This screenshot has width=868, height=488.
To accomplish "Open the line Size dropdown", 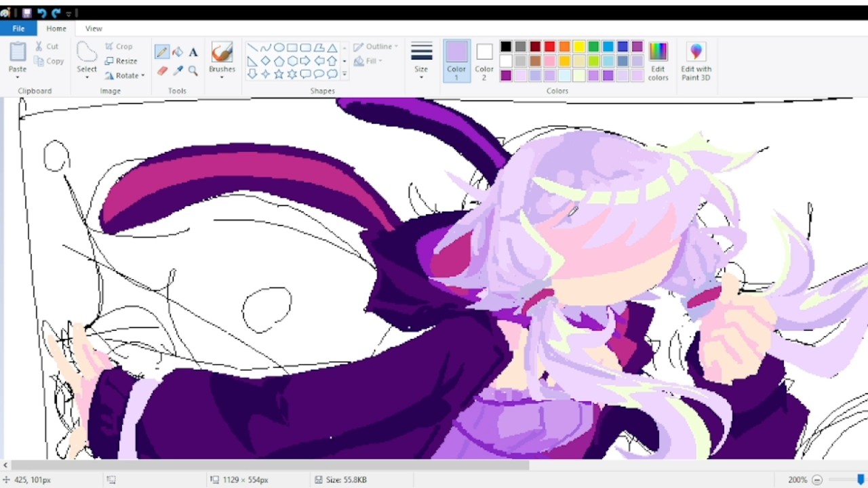I will (x=421, y=60).
